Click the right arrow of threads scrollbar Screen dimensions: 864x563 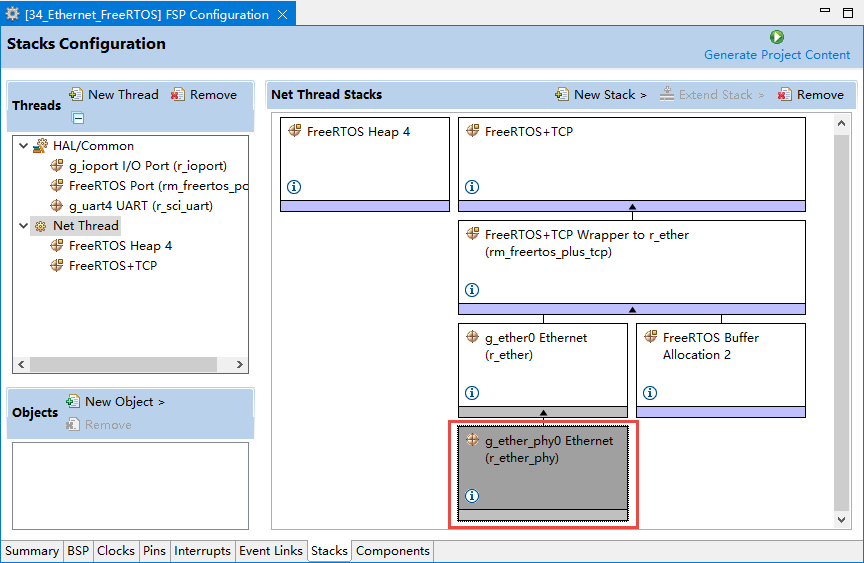tap(240, 364)
